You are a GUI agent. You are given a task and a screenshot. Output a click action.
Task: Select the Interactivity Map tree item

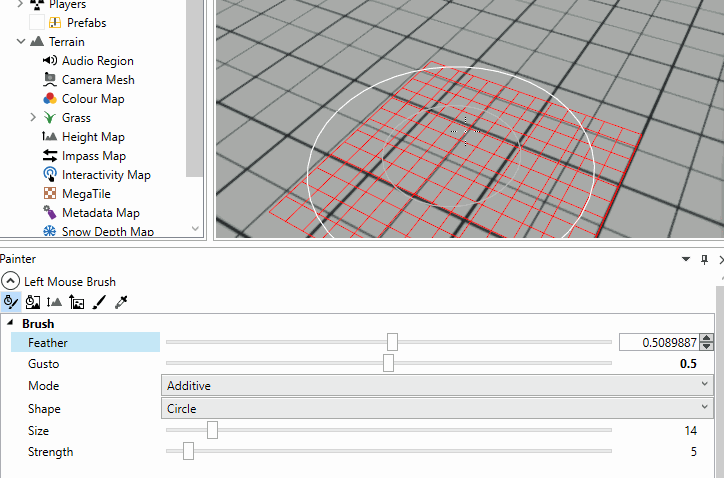(x=106, y=175)
